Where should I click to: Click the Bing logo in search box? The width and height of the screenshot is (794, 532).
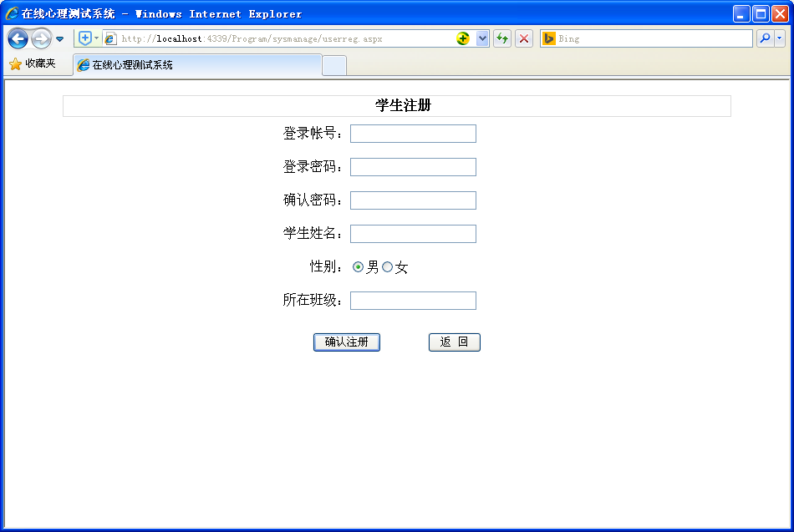(x=549, y=38)
